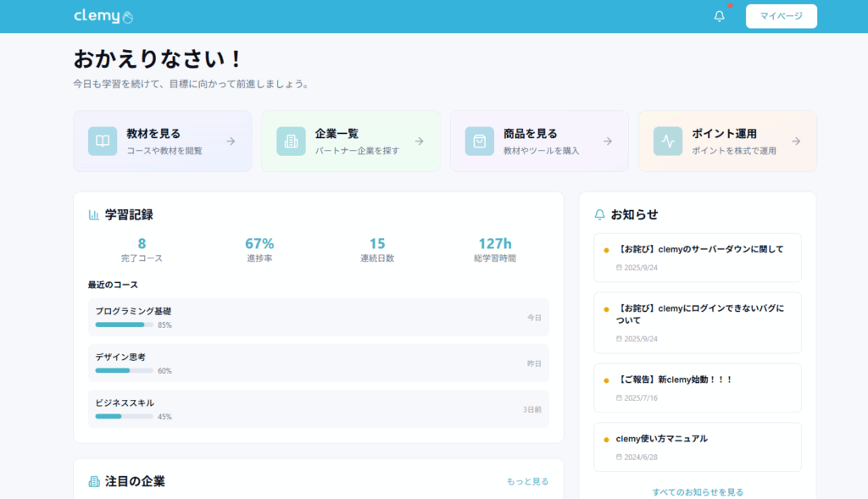
Task: Open the マイページ button
Action: click(x=781, y=16)
